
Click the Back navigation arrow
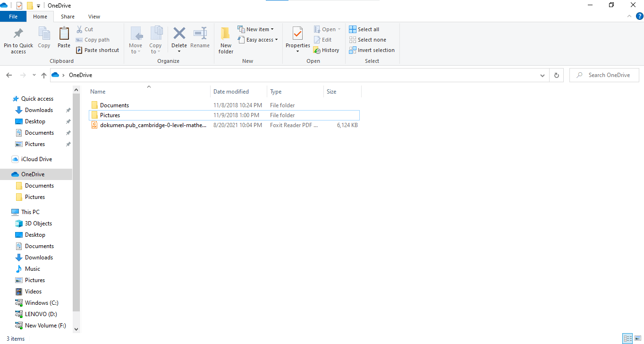9,75
